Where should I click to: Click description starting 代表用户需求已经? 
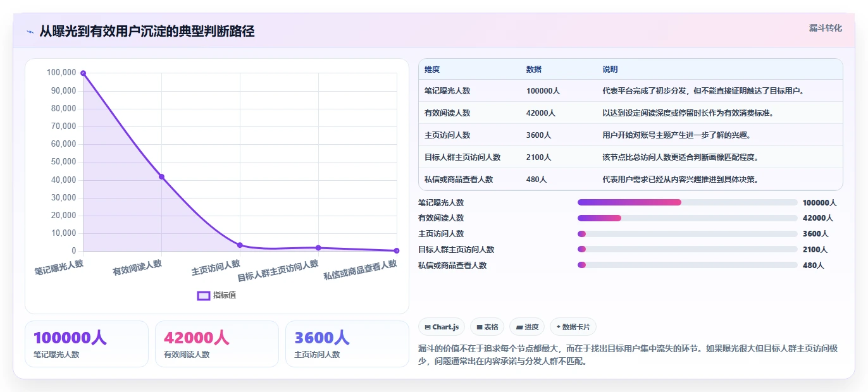point(681,180)
